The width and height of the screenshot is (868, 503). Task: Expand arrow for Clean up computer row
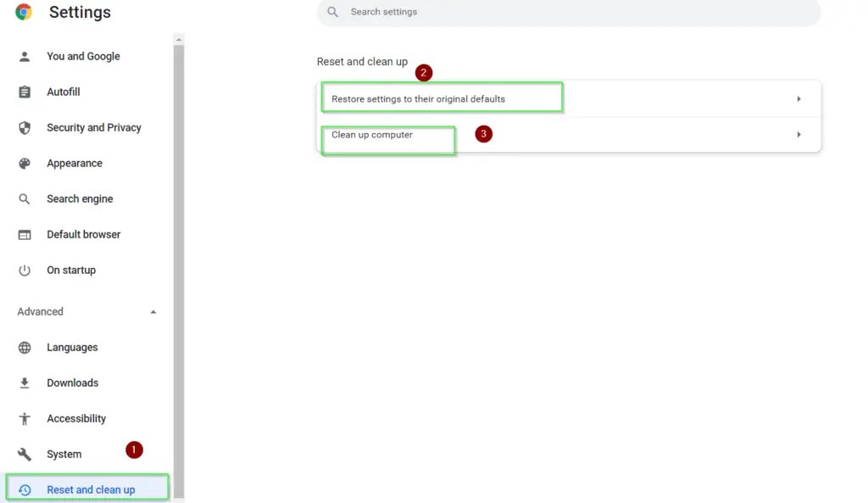pos(798,135)
